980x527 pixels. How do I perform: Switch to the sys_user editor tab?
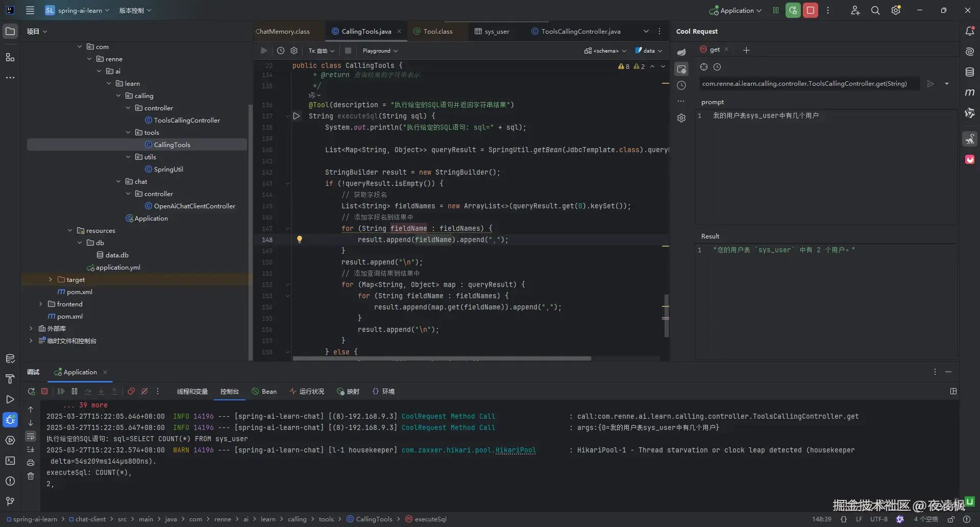click(492, 31)
